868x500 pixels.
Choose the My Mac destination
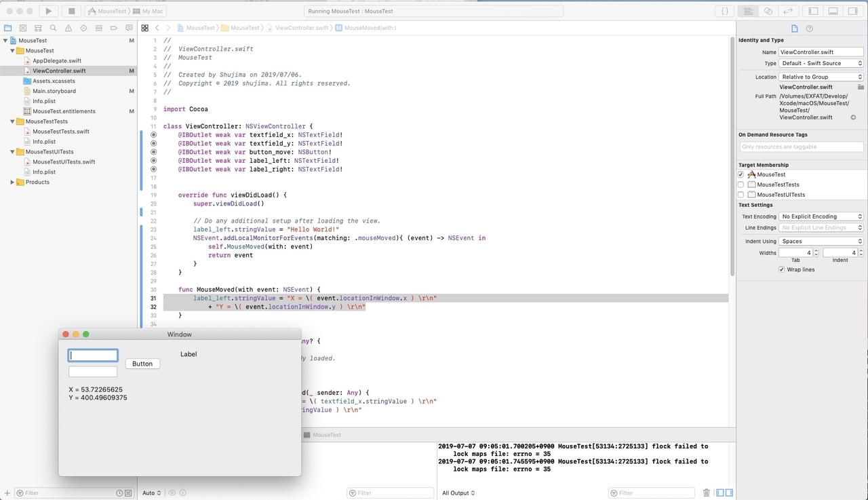(x=148, y=11)
